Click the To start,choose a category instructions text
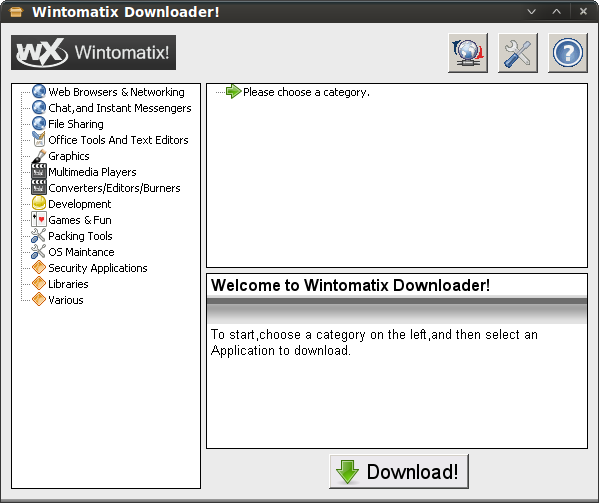The width and height of the screenshot is (599, 503). (374, 343)
